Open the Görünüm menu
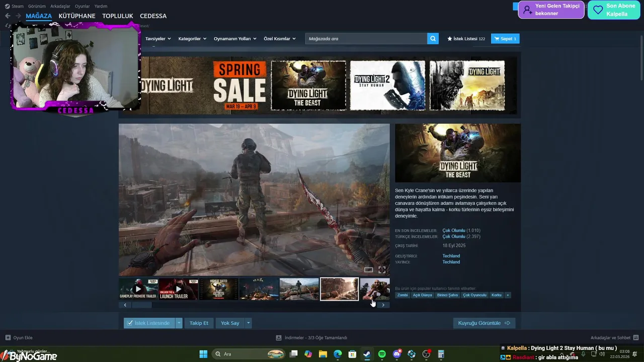This screenshot has width=644, height=362. pos(37,6)
